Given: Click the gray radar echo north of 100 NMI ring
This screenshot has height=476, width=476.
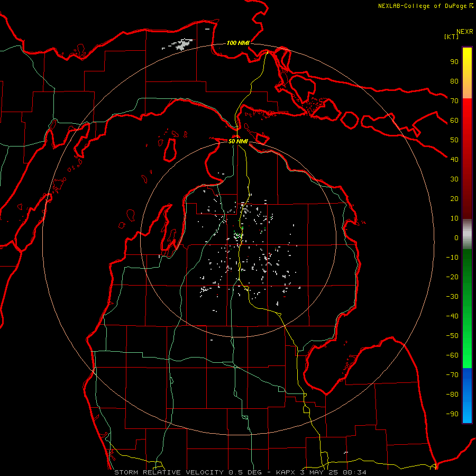Looking at the screenshot, I should 182,44.
